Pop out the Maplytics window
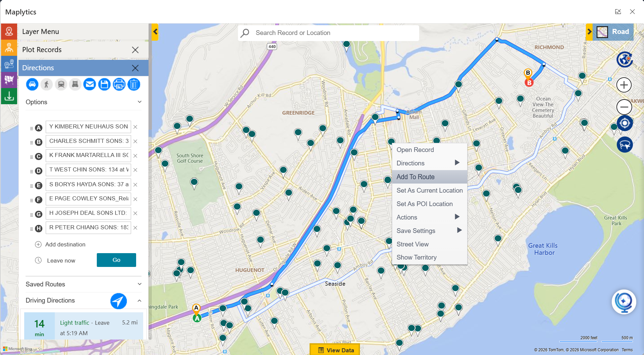This screenshot has width=644, height=355. (x=618, y=12)
